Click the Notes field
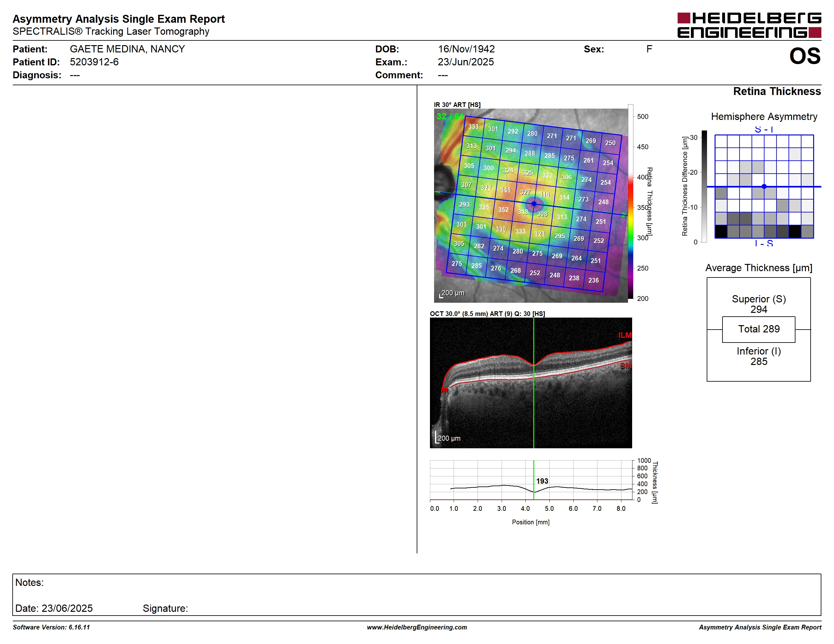 (417, 594)
